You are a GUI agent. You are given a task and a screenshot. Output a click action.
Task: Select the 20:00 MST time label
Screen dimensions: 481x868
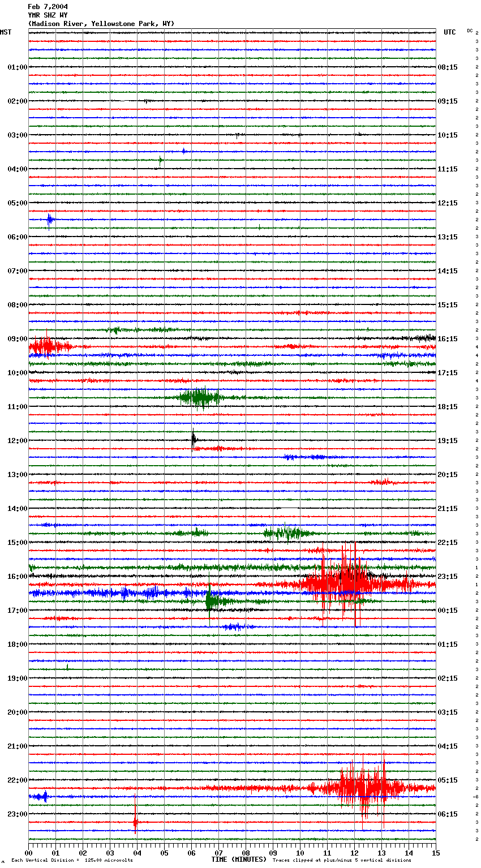coord(18,712)
